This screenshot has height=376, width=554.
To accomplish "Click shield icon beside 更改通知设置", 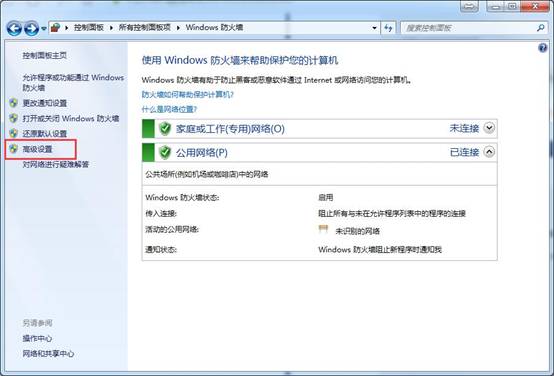I will [13, 103].
